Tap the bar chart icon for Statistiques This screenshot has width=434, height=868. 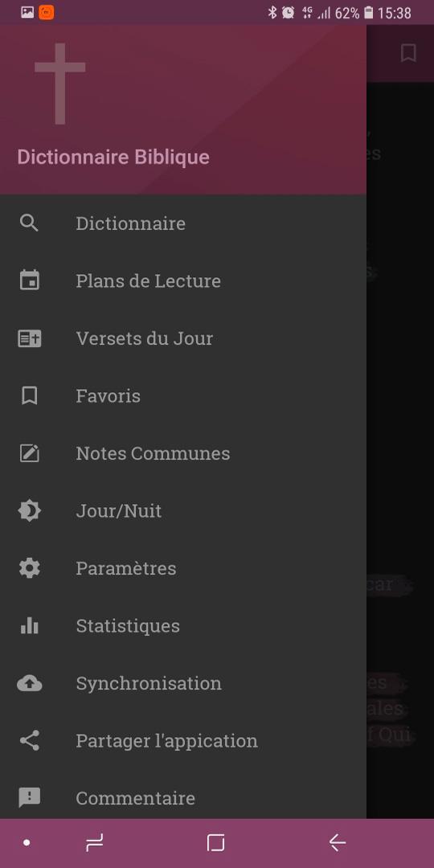click(30, 626)
